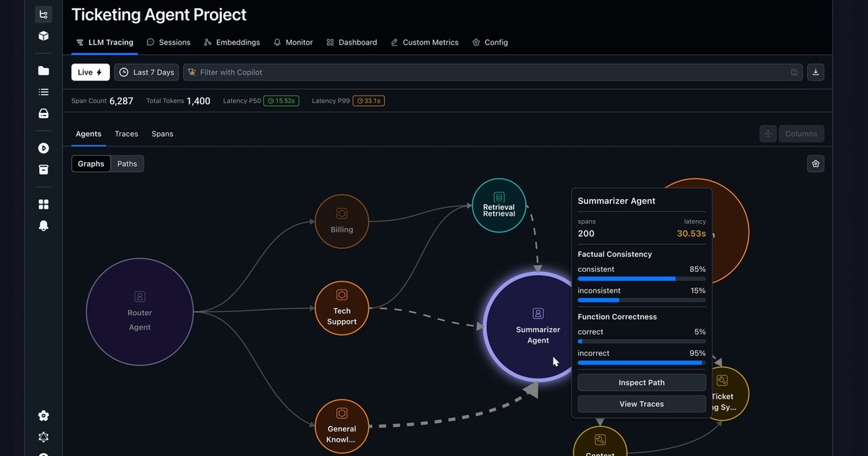Open the Dashboard tab
868x456 pixels.
tap(352, 43)
